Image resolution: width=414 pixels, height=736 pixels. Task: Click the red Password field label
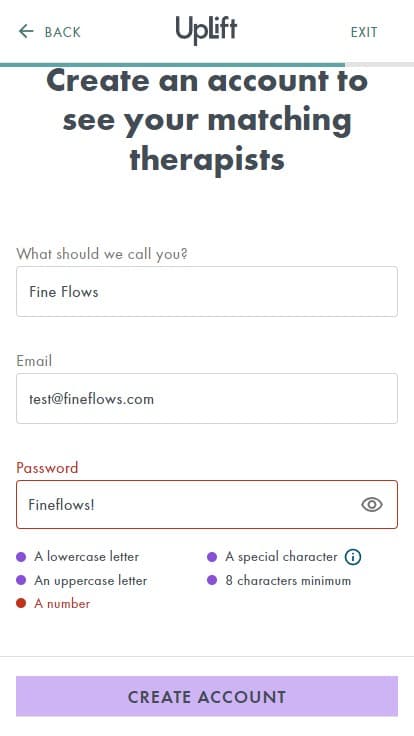point(47,468)
